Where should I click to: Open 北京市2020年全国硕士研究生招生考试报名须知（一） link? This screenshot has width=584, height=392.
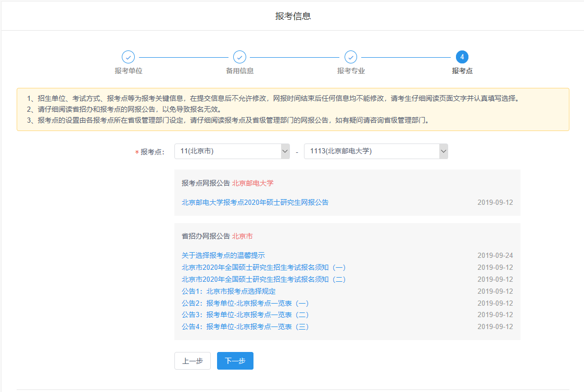pyautogui.click(x=263, y=267)
